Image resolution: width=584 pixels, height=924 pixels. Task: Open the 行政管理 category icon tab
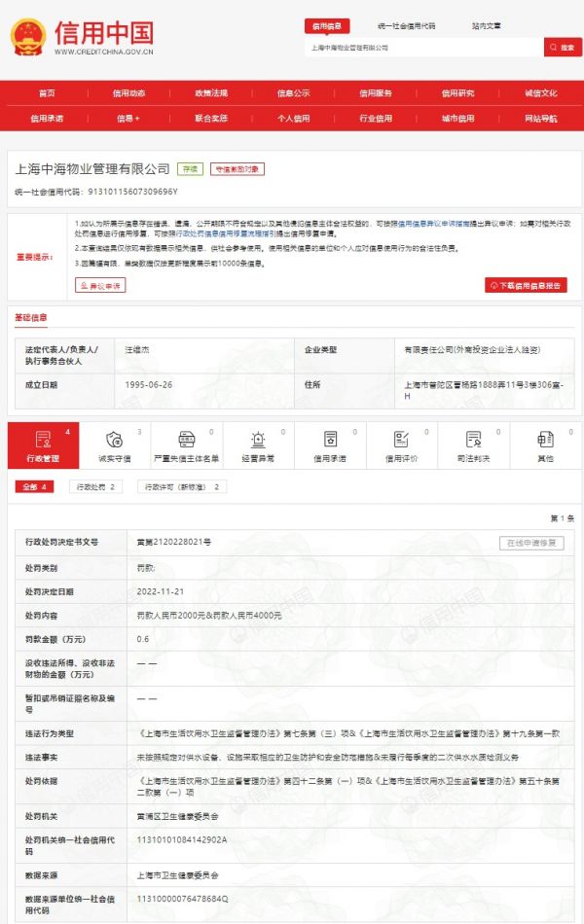point(42,440)
